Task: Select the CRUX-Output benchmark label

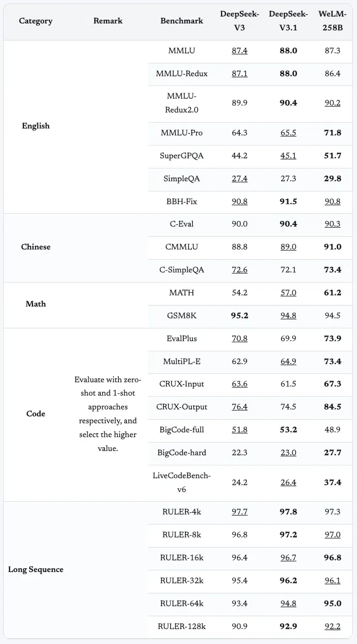Action: pos(182,407)
